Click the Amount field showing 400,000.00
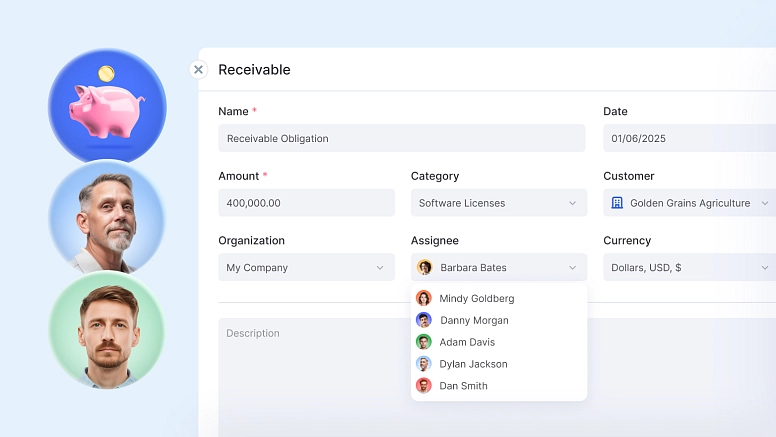The image size is (776, 437). 306,202
